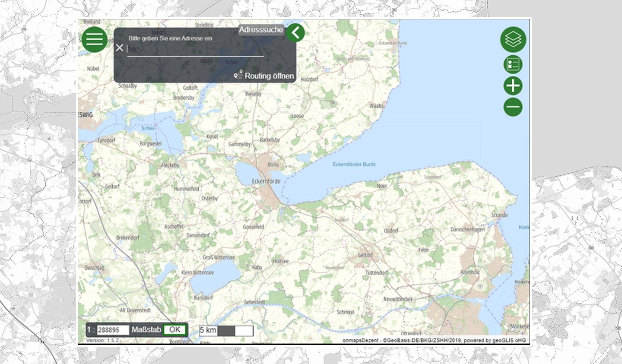Click the Gettorf label on the map

pos(365,255)
